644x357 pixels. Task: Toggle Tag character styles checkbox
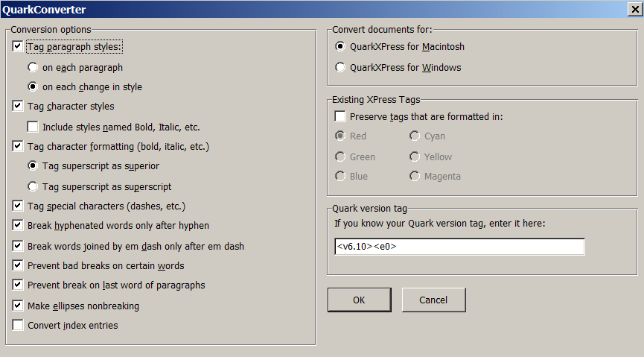pos(18,106)
